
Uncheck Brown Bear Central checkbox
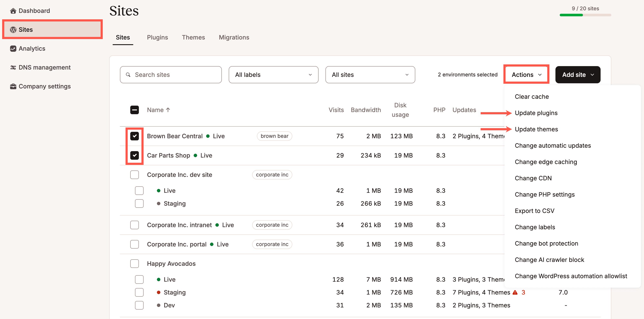135,136
